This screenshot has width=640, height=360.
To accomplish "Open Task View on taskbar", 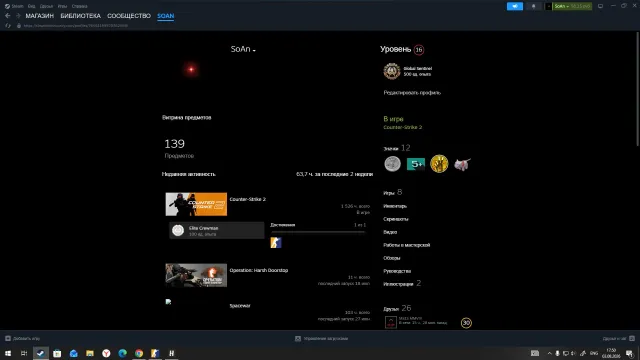I will (24, 353).
